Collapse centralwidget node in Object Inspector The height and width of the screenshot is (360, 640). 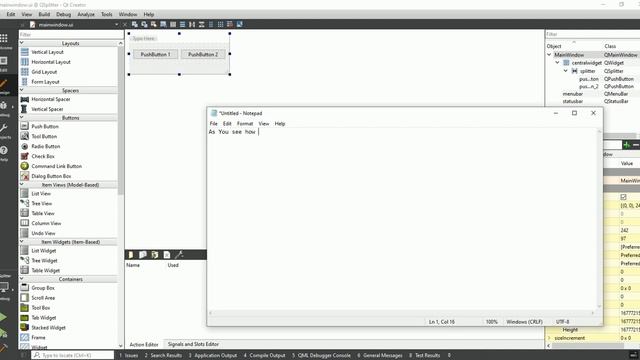tap(558, 63)
